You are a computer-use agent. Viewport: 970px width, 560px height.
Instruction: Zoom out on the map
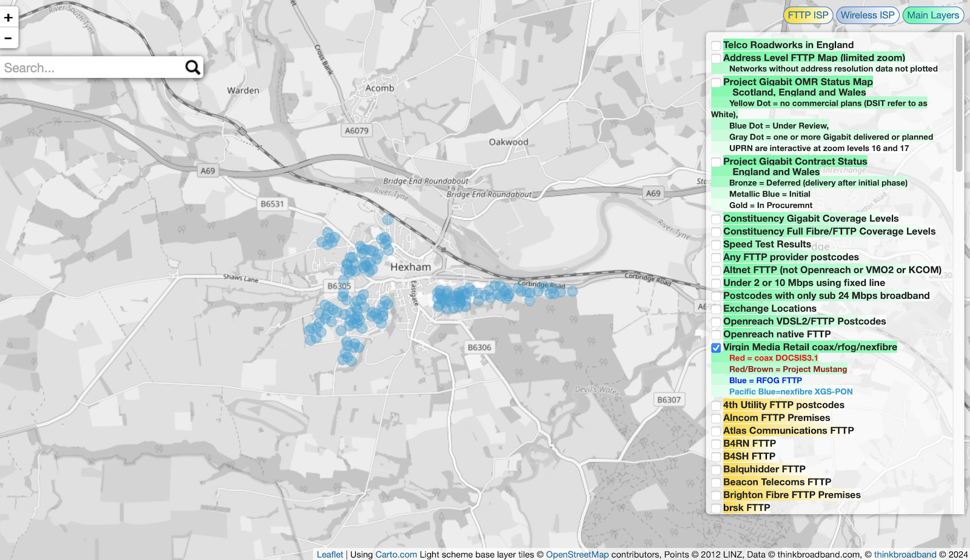[x=8, y=38]
